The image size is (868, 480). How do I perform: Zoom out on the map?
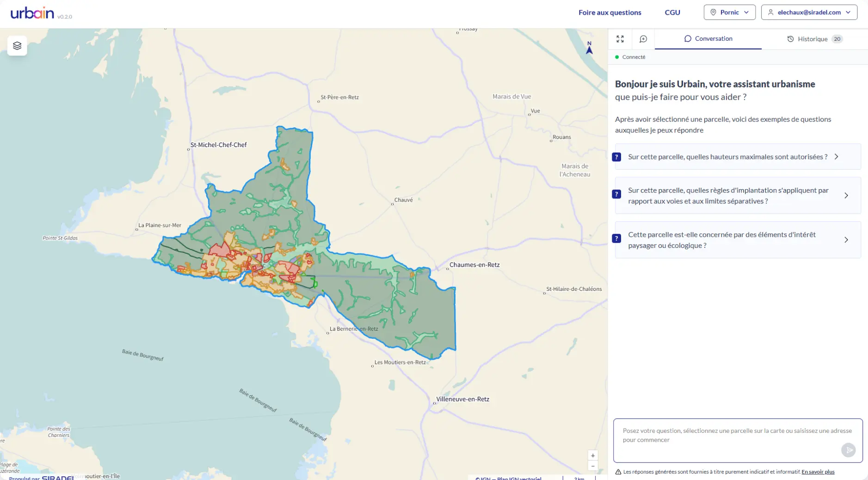[593, 466]
